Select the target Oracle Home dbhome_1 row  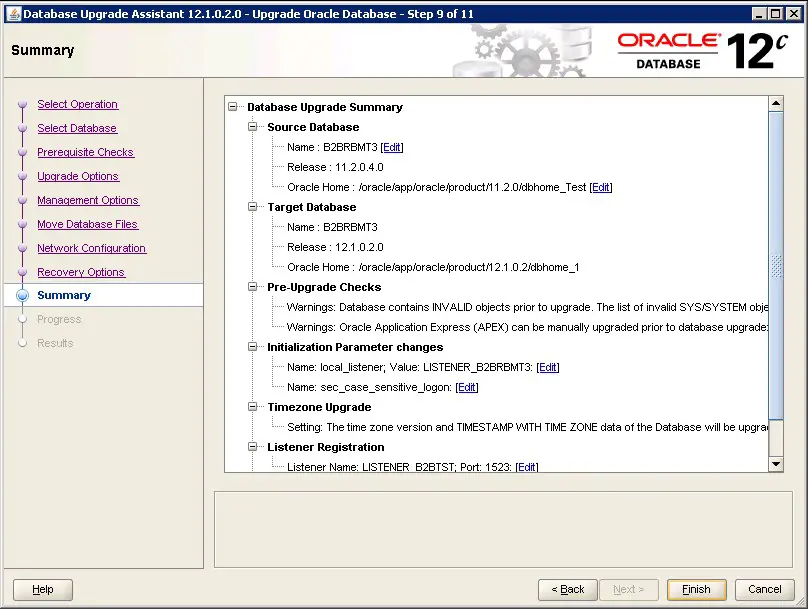[433, 267]
